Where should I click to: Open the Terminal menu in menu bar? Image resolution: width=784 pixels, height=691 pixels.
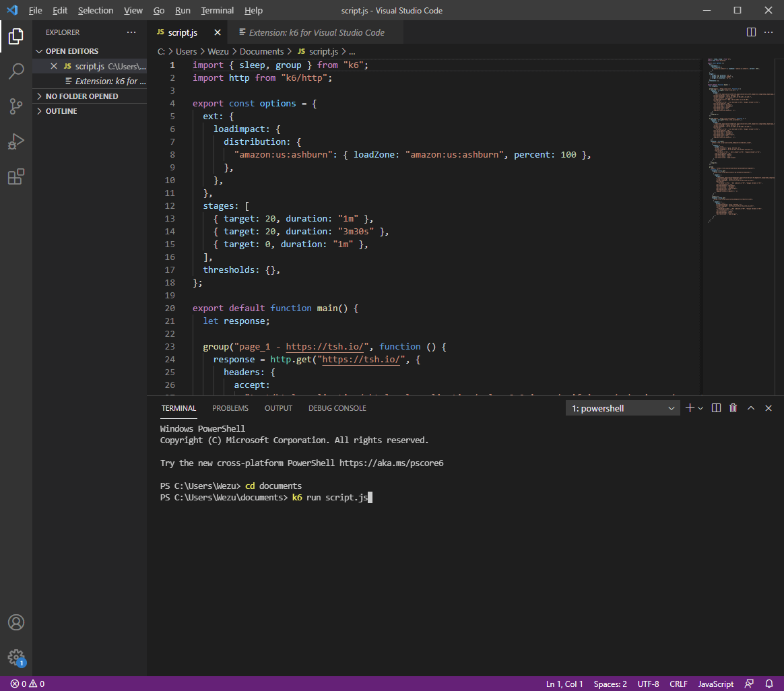pos(217,11)
